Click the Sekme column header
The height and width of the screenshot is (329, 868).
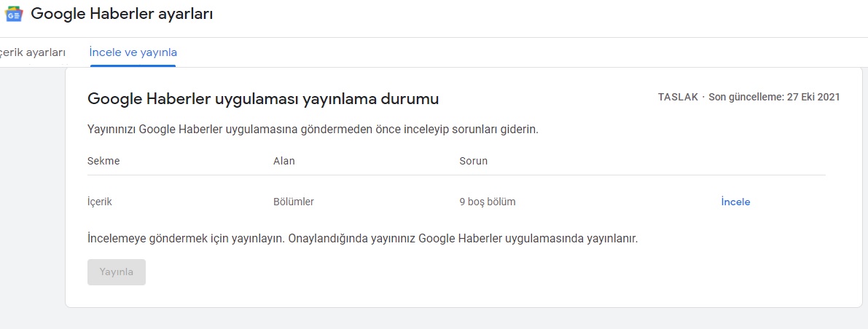tap(103, 161)
